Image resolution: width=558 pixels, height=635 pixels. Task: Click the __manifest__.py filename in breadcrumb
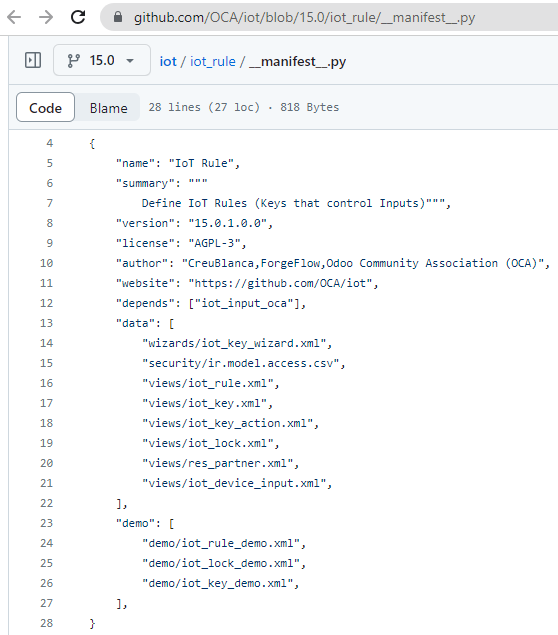click(x=298, y=62)
